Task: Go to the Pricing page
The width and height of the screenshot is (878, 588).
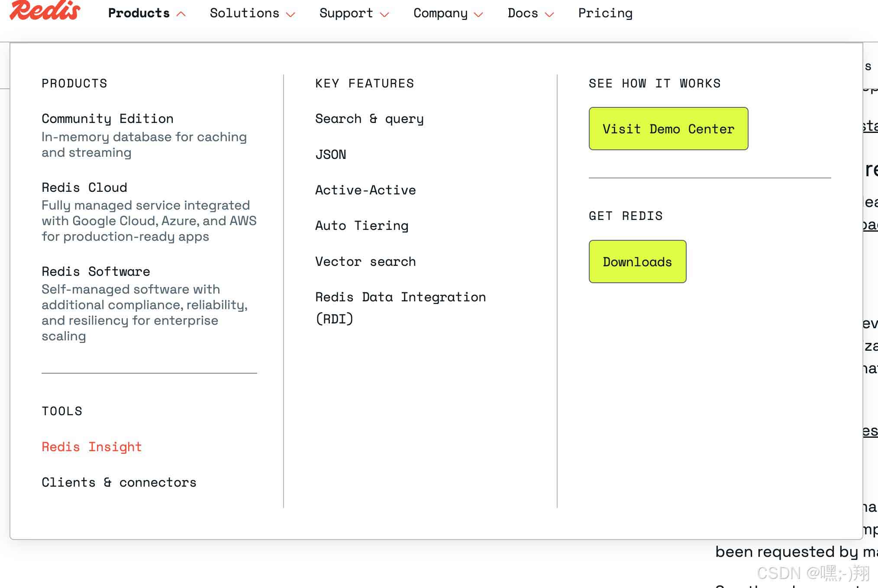Action: tap(605, 13)
